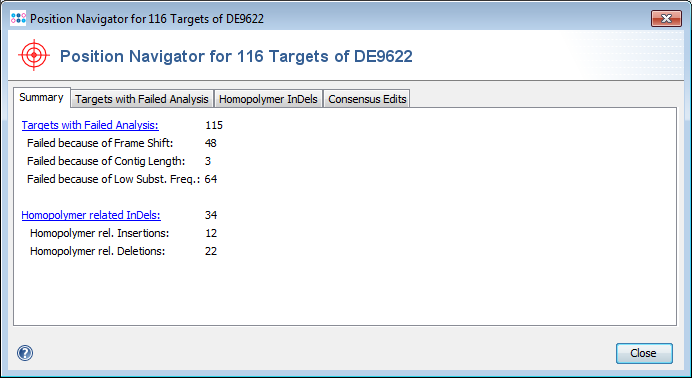
Task: Click the application icon in title bar
Action: (18, 19)
